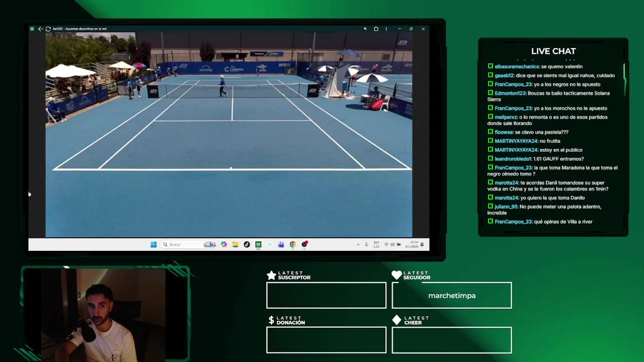Click username elbasuramechanics in chat
This screenshot has height=362, width=644.
click(x=517, y=66)
